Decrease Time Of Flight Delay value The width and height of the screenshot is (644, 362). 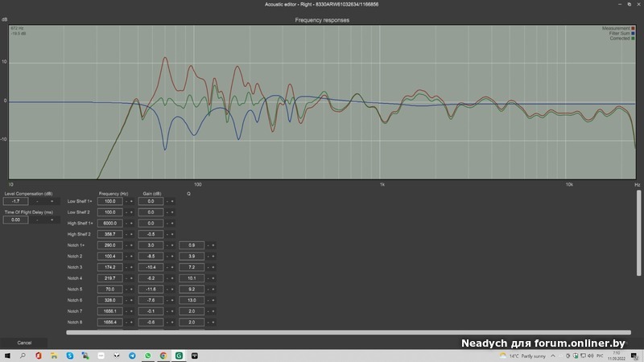37,220
